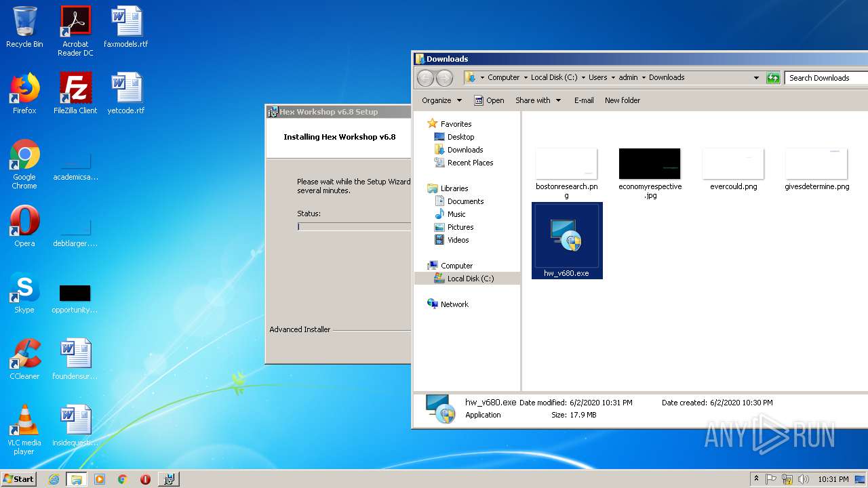This screenshot has width=868, height=488.
Task: Select Libraries node in navigation pane
Action: pyautogui.click(x=448, y=188)
